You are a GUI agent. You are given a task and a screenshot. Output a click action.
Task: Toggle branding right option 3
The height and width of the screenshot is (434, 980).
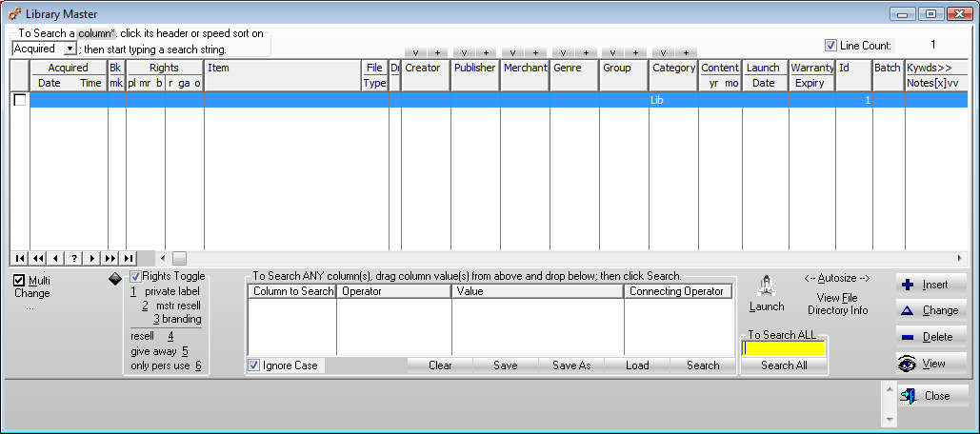177,319
